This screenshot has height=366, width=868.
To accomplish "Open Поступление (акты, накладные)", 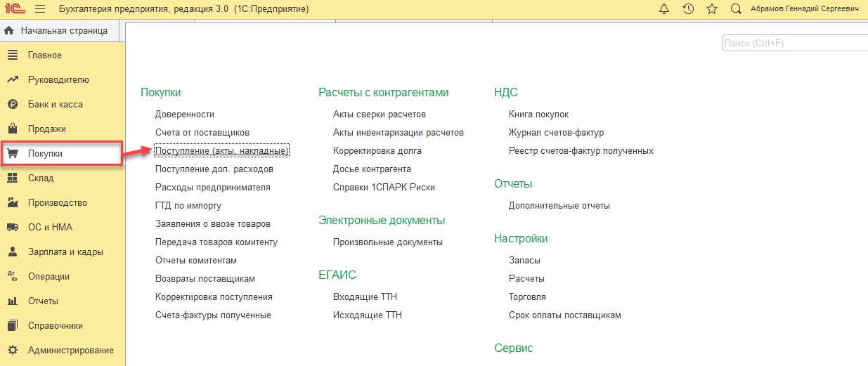I will [222, 150].
